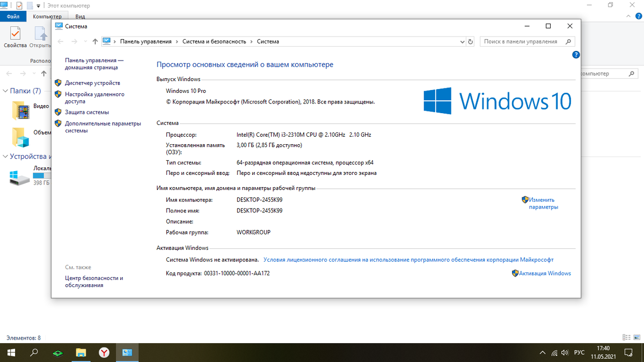Expand chevron after 'Система и безопасность' breadcrumb
Image resolution: width=644 pixels, height=362 pixels.
(x=251, y=41)
